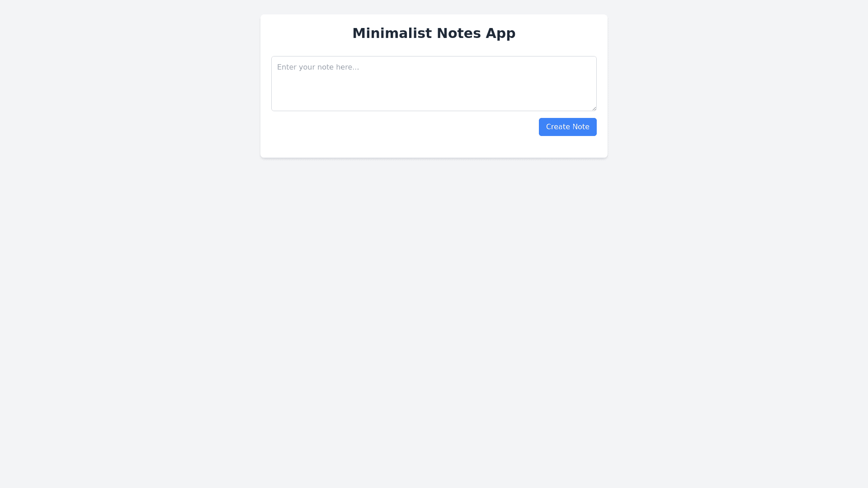
Task: Click the empty middle of the note textarea
Action: [x=434, y=88]
